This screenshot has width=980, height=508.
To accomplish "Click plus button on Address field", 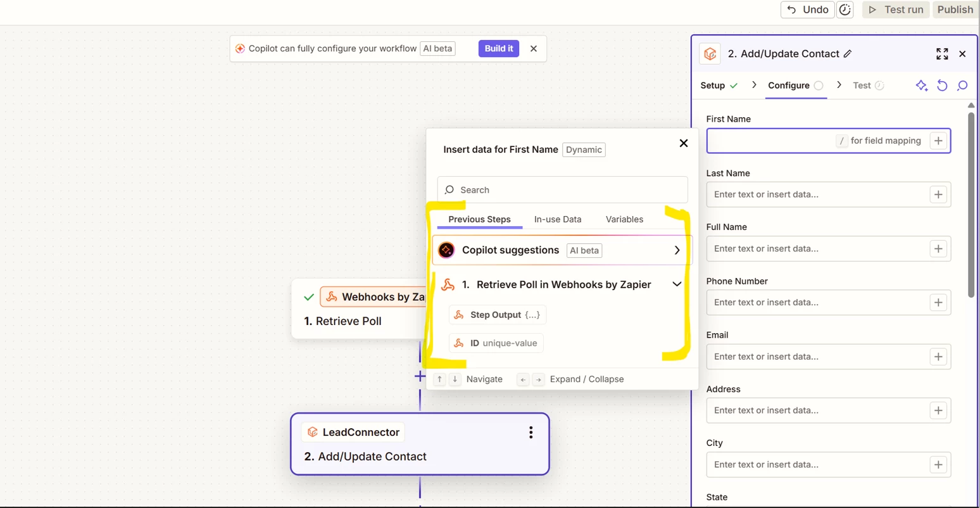I will click(938, 410).
